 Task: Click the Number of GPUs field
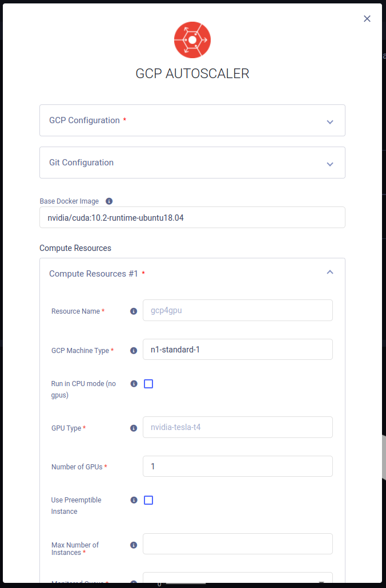pos(238,467)
